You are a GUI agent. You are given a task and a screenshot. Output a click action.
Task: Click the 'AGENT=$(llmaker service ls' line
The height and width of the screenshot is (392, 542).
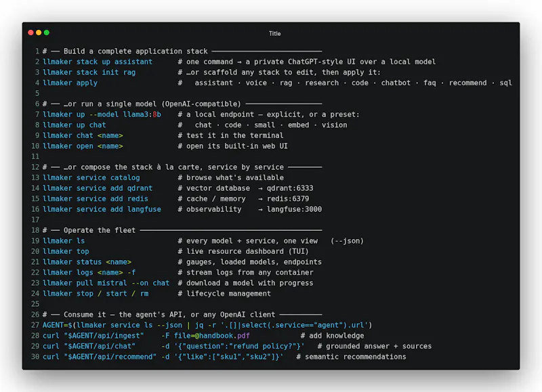pos(207,325)
